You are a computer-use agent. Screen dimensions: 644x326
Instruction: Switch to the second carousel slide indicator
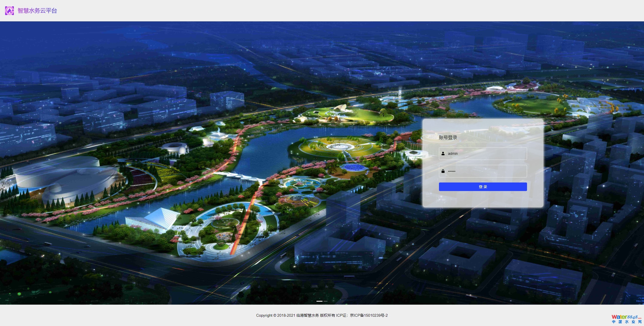click(326, 301)
